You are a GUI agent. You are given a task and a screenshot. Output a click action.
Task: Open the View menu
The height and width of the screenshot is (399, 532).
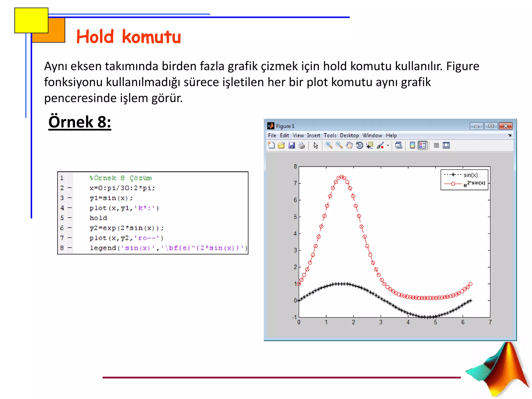298,136
